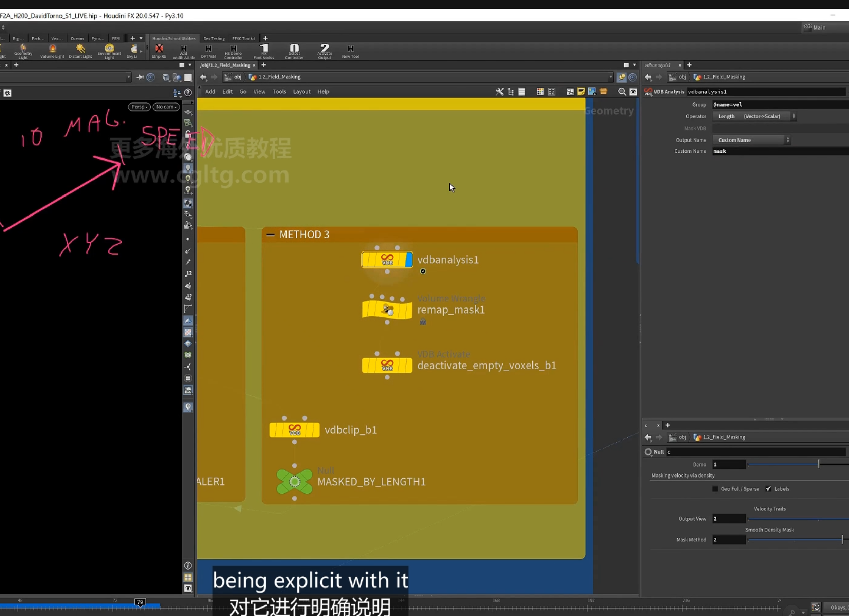
Task: Open the Persp viewport menu button
Action: [139, 107]
